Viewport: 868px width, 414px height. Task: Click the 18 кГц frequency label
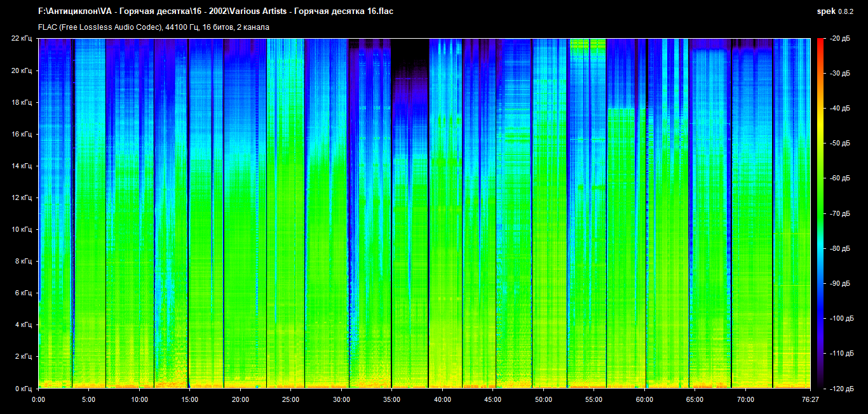coord(22,102)
